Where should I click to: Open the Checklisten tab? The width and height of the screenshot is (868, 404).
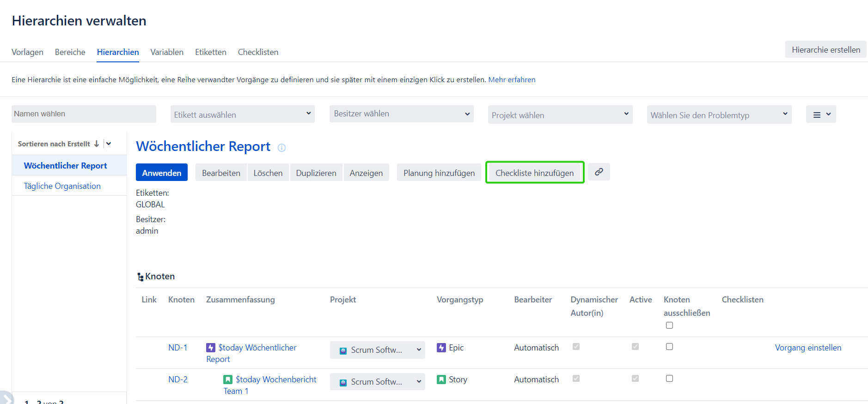click(258, 52)
